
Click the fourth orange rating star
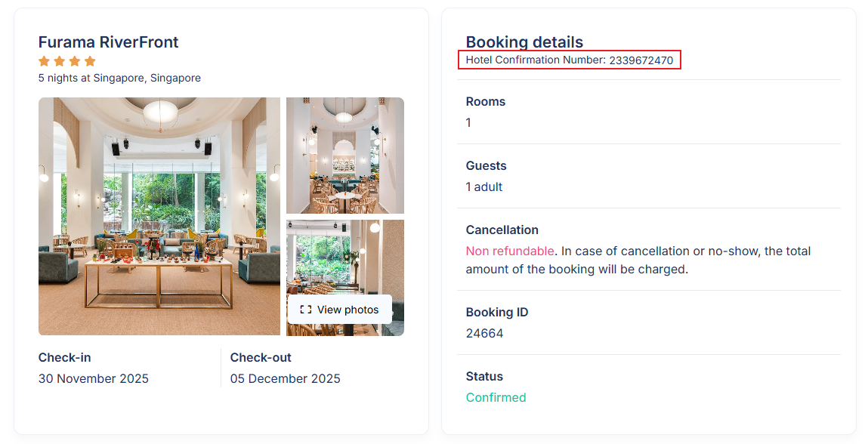tap(90, 61)
